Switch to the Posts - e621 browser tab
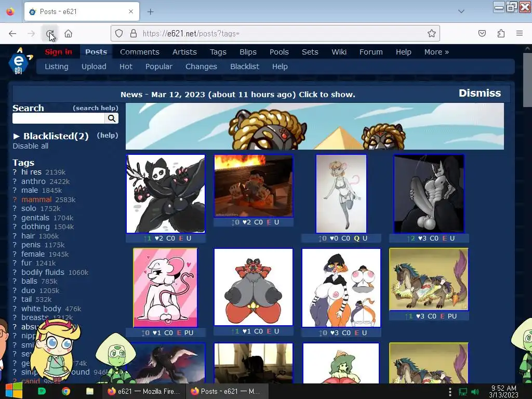 pos(82,11)
